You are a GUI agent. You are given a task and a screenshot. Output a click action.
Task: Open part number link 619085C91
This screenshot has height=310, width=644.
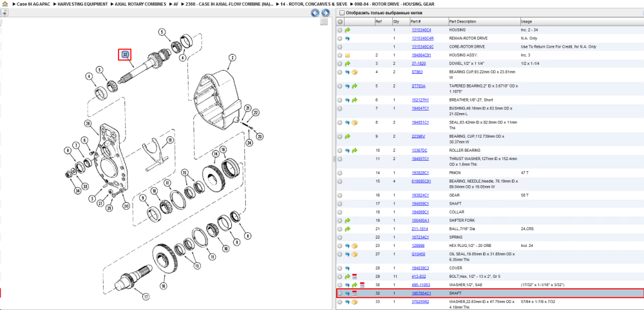click(x=421, y=181)
